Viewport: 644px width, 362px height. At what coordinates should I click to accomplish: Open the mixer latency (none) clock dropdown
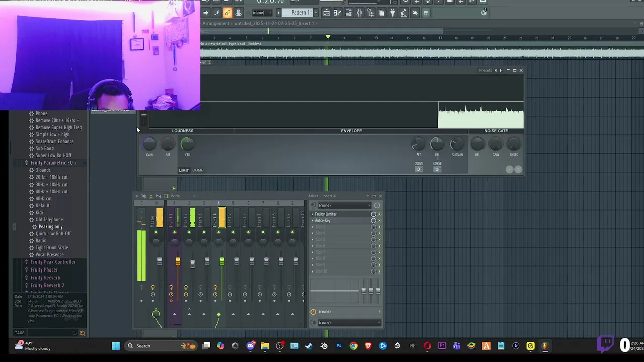click(346, 311)
